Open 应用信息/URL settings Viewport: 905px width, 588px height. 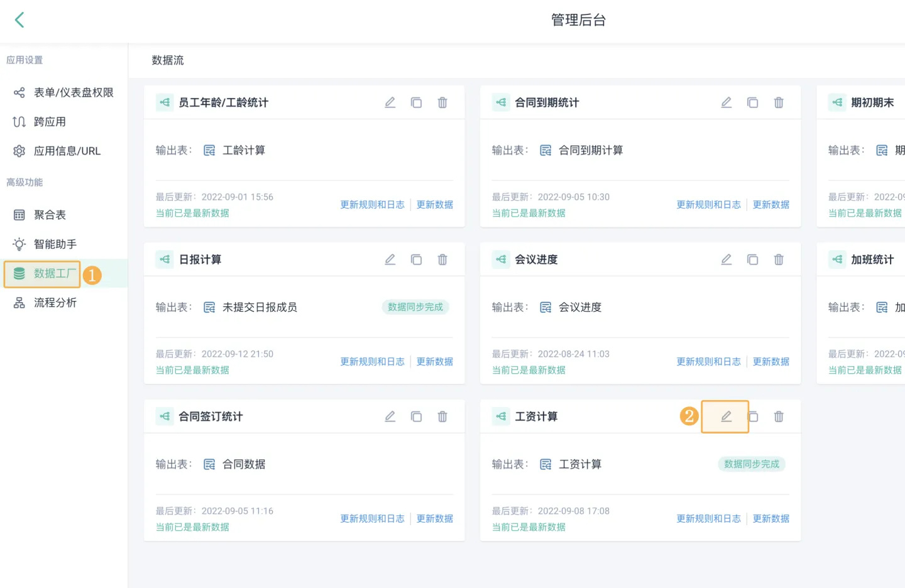[63, 151]
